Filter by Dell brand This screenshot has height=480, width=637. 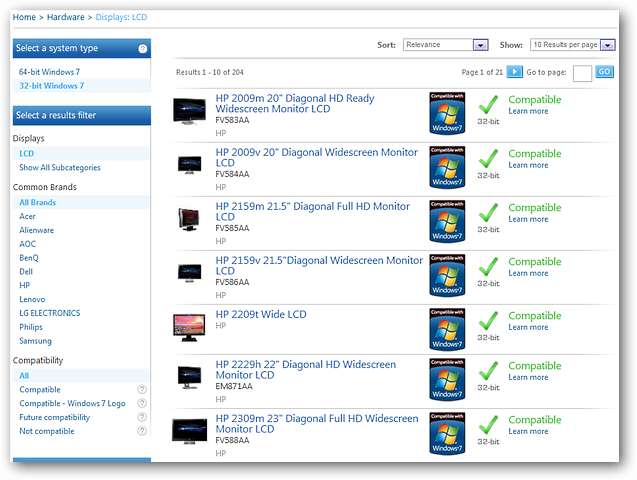(28, 271)
